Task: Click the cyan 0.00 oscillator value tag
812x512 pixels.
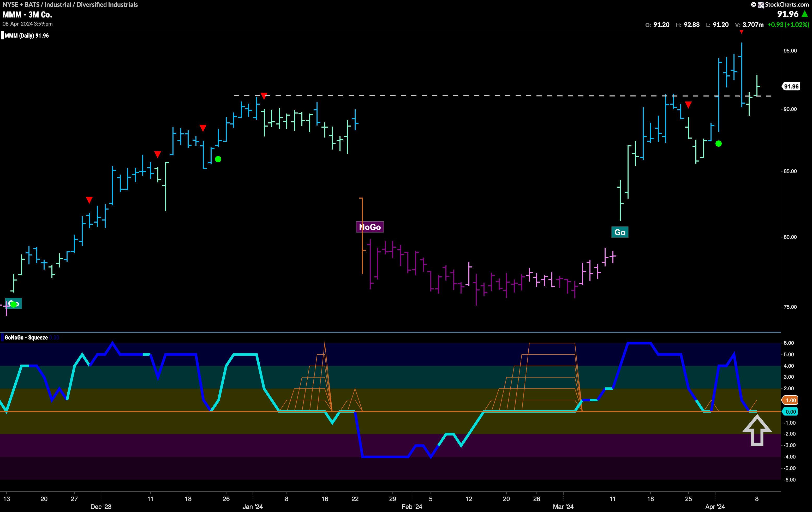Action: pos(790,412)
